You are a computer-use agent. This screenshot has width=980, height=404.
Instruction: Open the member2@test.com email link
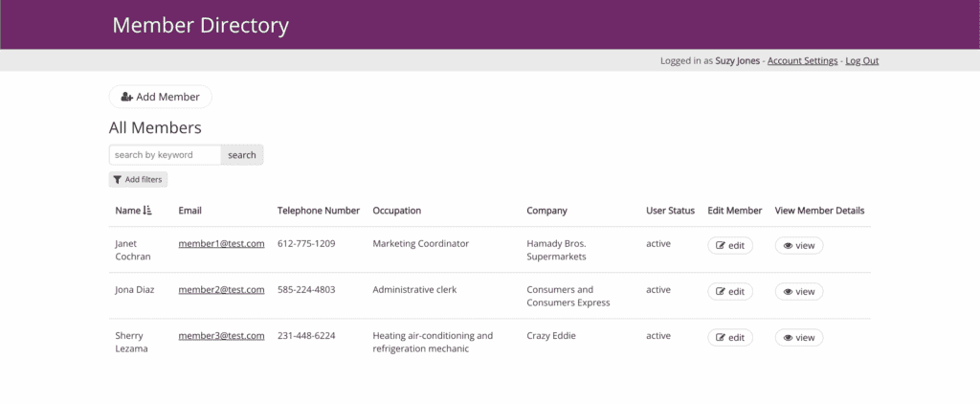221,290
